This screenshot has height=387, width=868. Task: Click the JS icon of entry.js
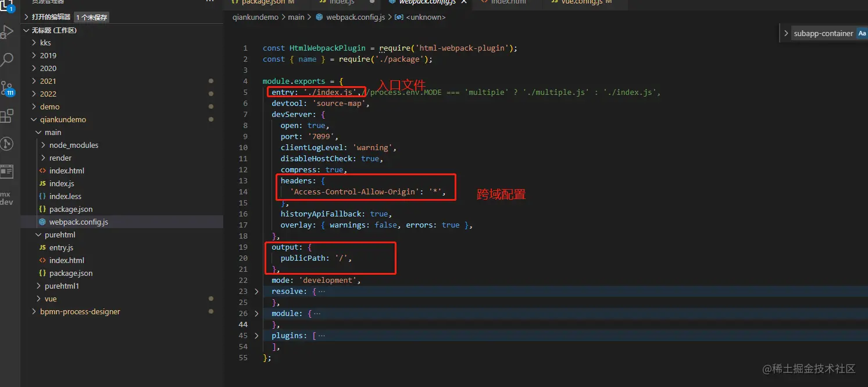pos(42,248)
